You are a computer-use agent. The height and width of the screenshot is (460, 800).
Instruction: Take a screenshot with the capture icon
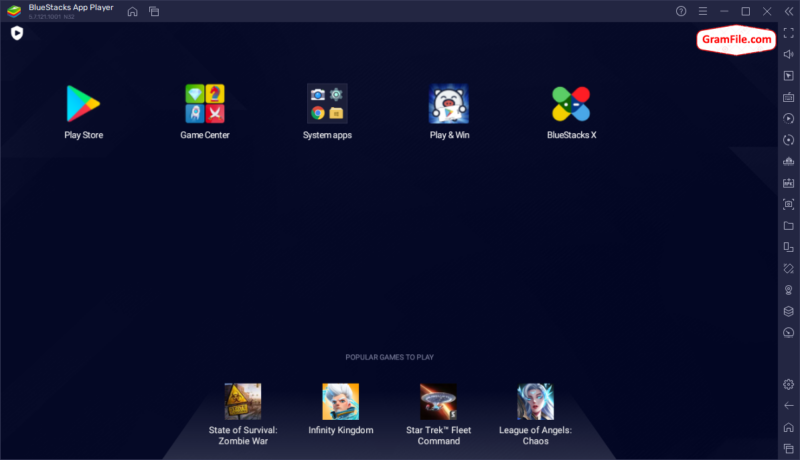[x=789, y=204]
